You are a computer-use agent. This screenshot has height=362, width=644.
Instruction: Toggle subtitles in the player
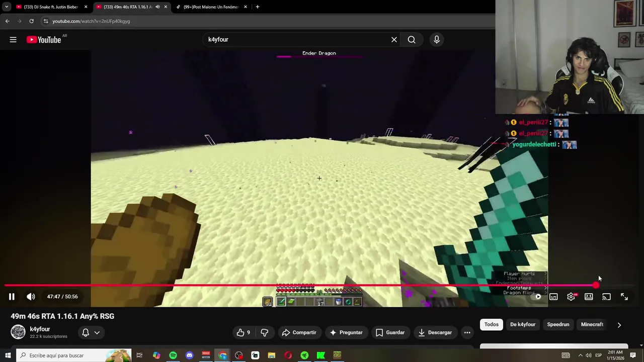pos(553,297)
